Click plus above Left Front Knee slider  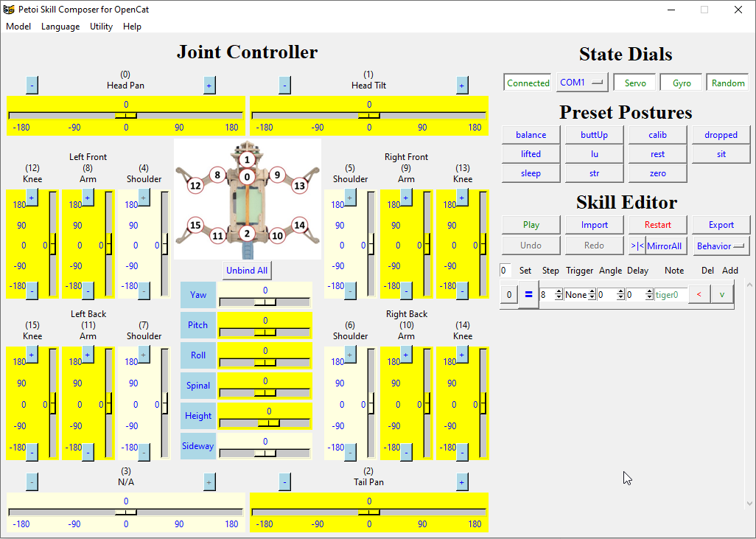pyautogui.click(x=32, y=198)
